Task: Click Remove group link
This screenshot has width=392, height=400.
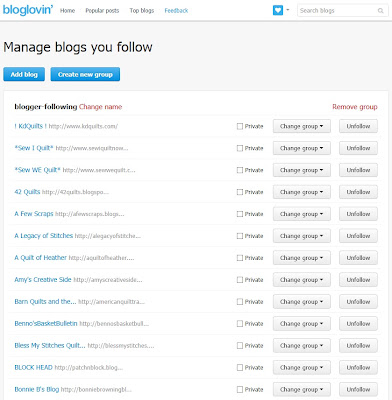Action: pyautogui.click(x=355, y=107)
